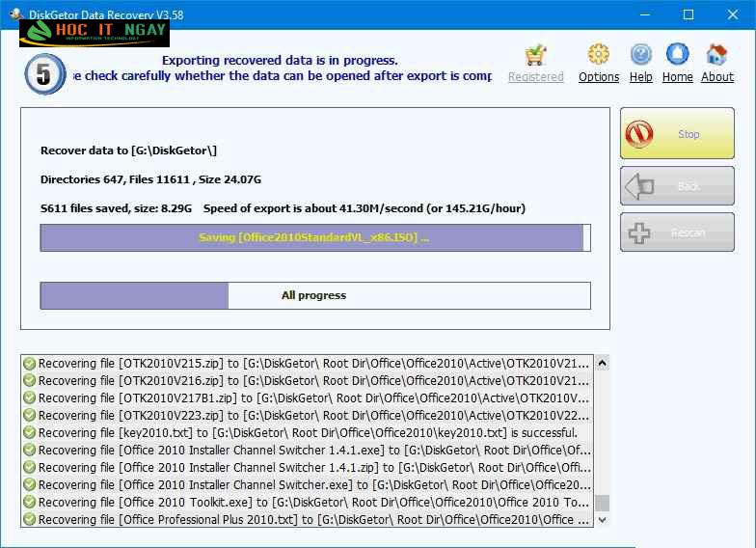
Task: Click green check icon for Office 2010 Toolkit.exe row
Action: point(29,502)
